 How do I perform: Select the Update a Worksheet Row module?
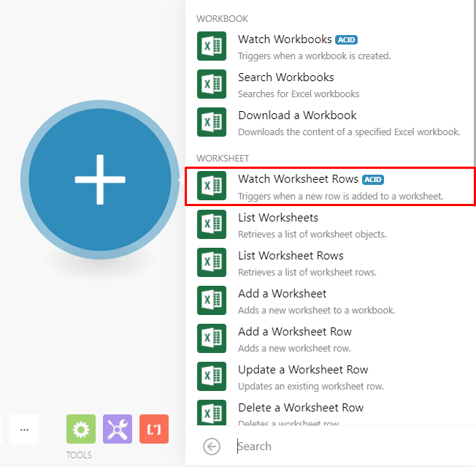pyautogui.click(x=330, y=377)
